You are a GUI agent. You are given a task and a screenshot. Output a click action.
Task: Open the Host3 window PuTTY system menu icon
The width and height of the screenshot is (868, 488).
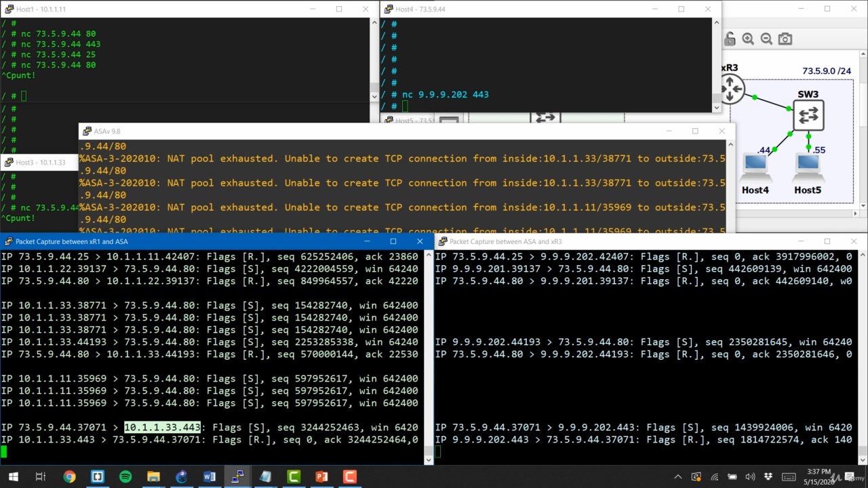(9, 163)
